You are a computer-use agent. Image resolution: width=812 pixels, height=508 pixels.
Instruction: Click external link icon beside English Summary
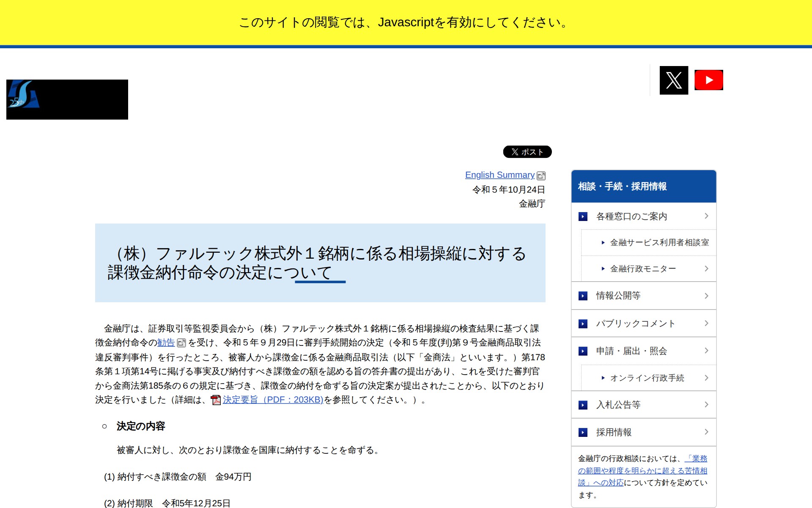[541, 176]
